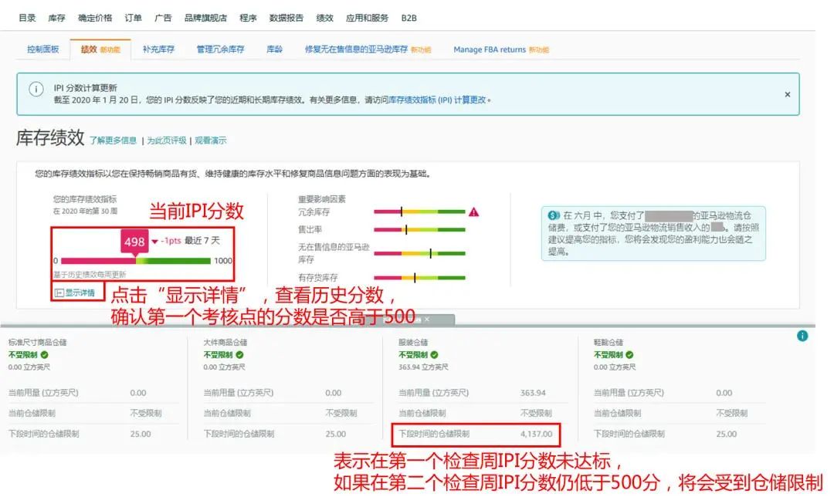Switch to the 管理冗余库存 tab

(220, 49)
